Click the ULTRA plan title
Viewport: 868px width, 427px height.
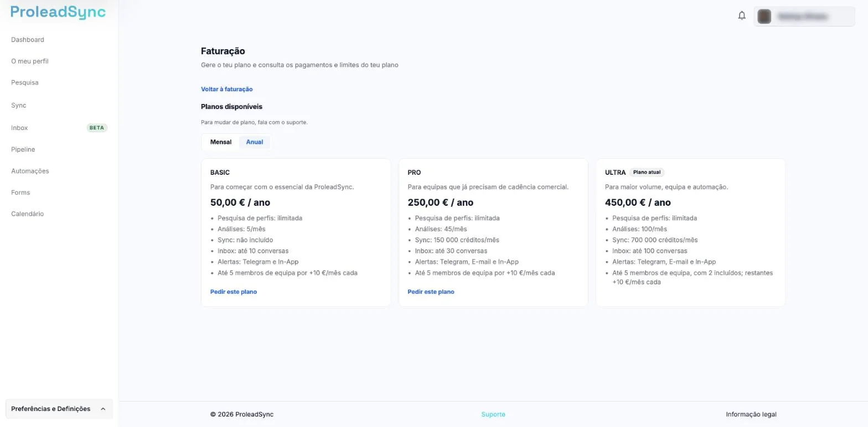coord(616,173)
